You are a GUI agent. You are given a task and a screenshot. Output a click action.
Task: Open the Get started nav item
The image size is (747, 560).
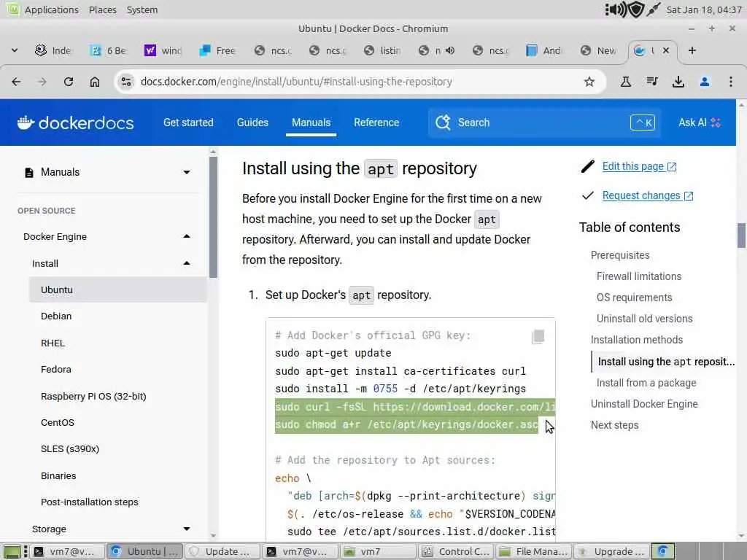click(188, 122)
